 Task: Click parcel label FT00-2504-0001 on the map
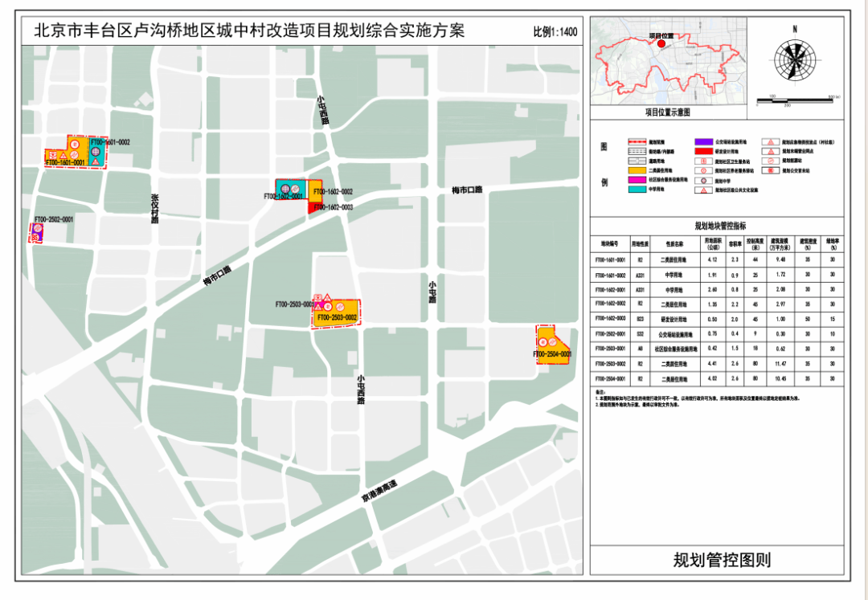[x=552, y=354]
